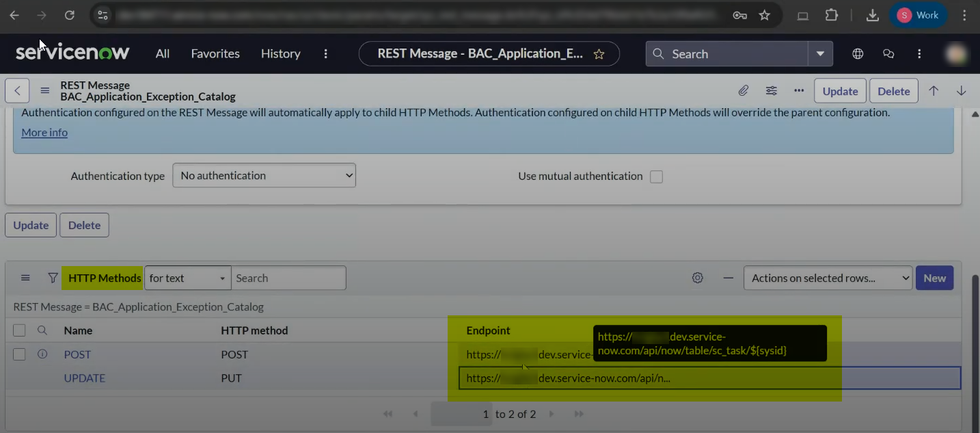The width and height of the screenshot is (980, 433).
Task: Reload the page
Action: [69, 15]
